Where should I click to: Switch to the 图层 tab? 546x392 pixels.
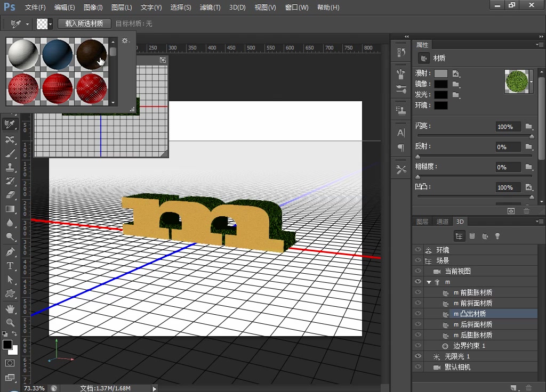(x=422, y=222)
